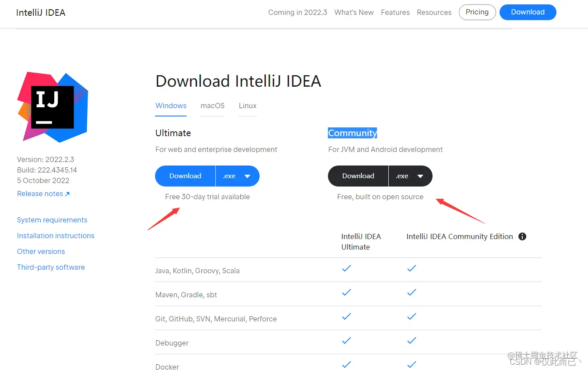Viewport: 588px width, 370px height.
Task: Click the Community checkmark for Maven, Gradle
Action: (x=412, y=292)
